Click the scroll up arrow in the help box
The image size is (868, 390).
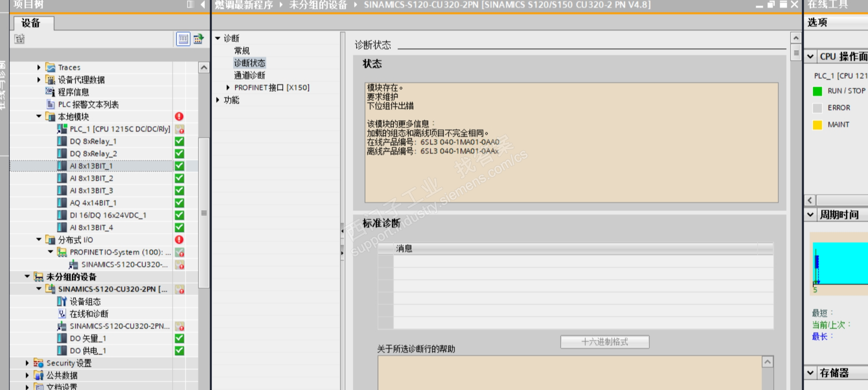(x=768, y=361)
